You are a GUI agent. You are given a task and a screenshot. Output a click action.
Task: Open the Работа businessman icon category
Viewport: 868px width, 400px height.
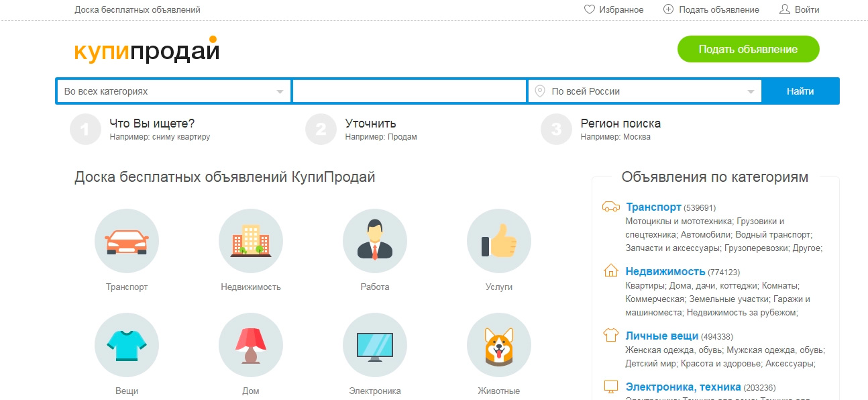(x=375, y=241)
